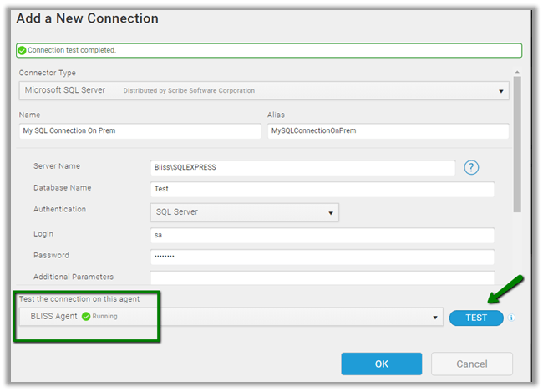Confirm the connection with OK

[381, 364]
